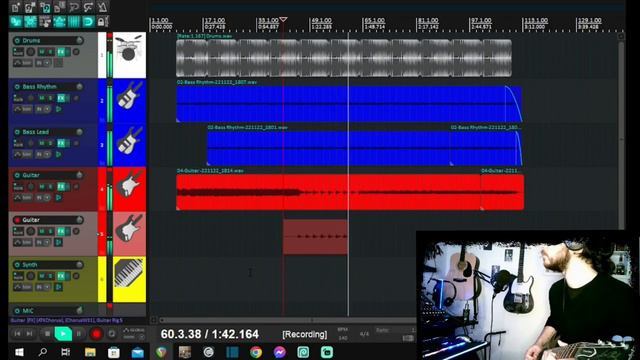Viewport: 640px width, 360px height.
Task: Click the 60.3.38 / 1:42.164 time display
Action: [209, 334]
